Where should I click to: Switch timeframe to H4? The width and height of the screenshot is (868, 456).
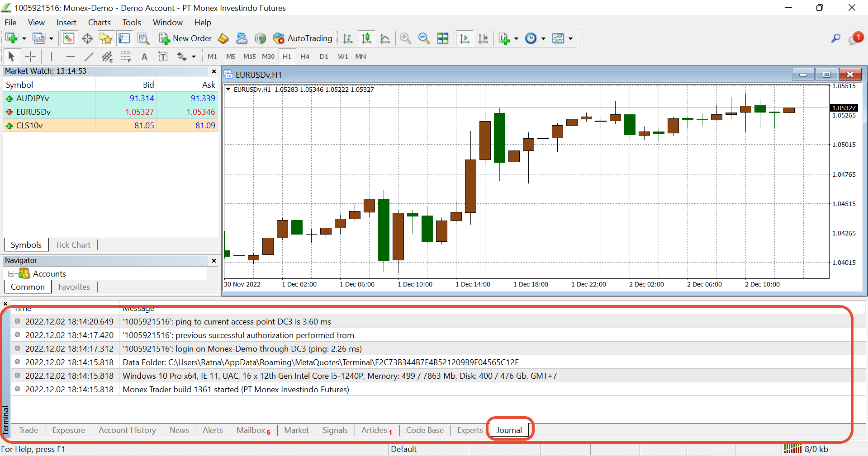pos(305,56)
